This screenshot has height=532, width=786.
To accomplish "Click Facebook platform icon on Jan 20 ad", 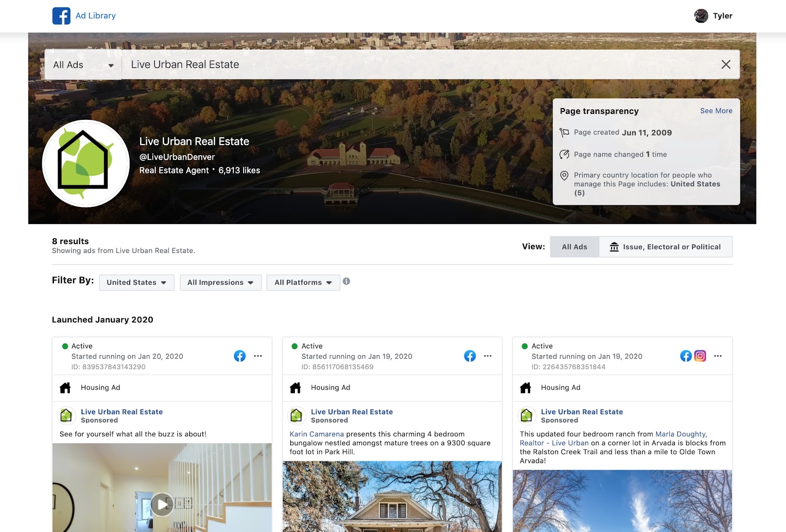I will click(240, 356).
